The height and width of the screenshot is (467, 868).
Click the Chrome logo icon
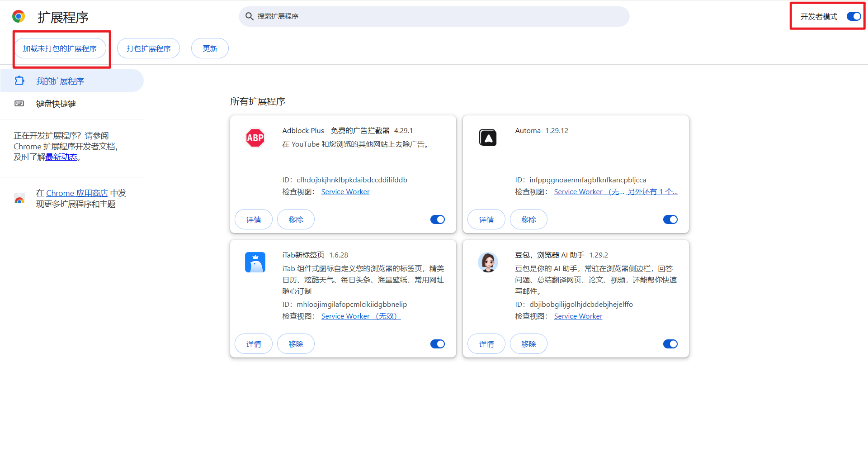[x=19, y=17]
